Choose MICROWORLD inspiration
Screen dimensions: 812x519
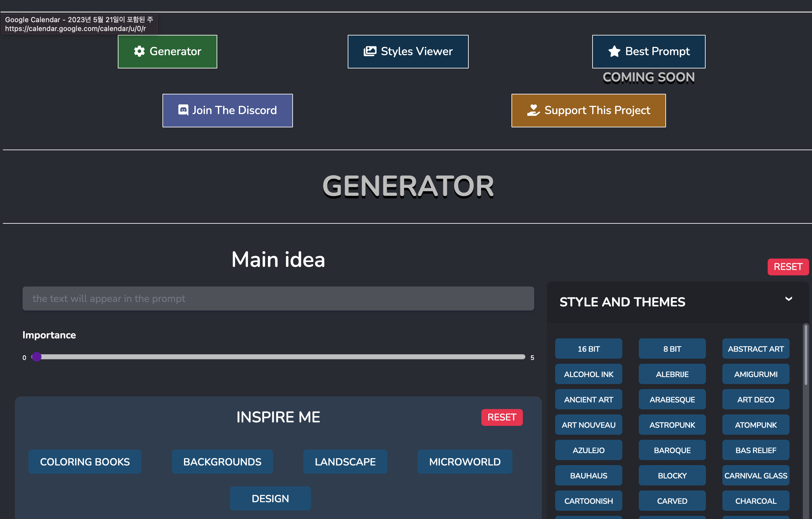(465, 462)
